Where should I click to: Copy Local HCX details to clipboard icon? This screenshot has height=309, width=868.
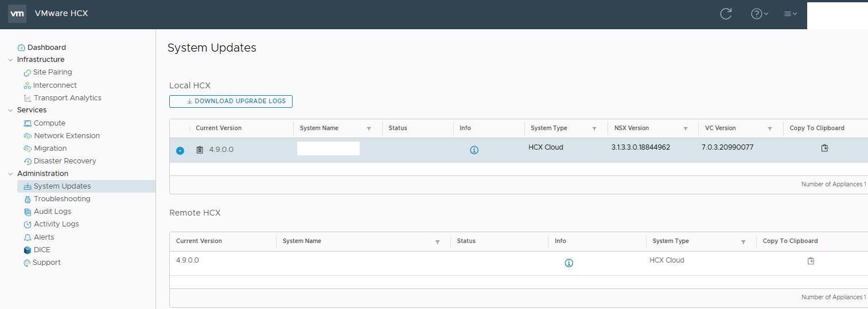pos(824,148)
